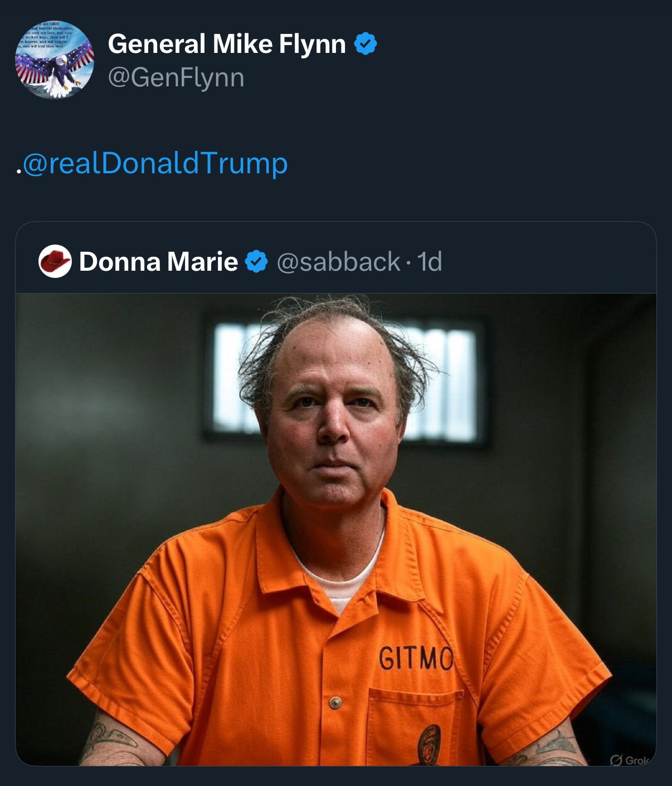The image size is (672, 786).
Task: Click the General Mike Flynn display name
Action: click(227, 44)
